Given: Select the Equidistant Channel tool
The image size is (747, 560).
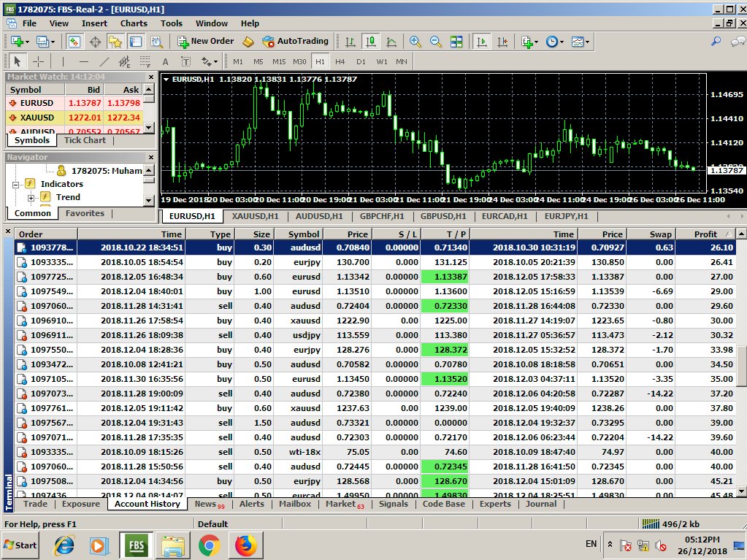Looking at the screenshot, I should tap(124, 61).
